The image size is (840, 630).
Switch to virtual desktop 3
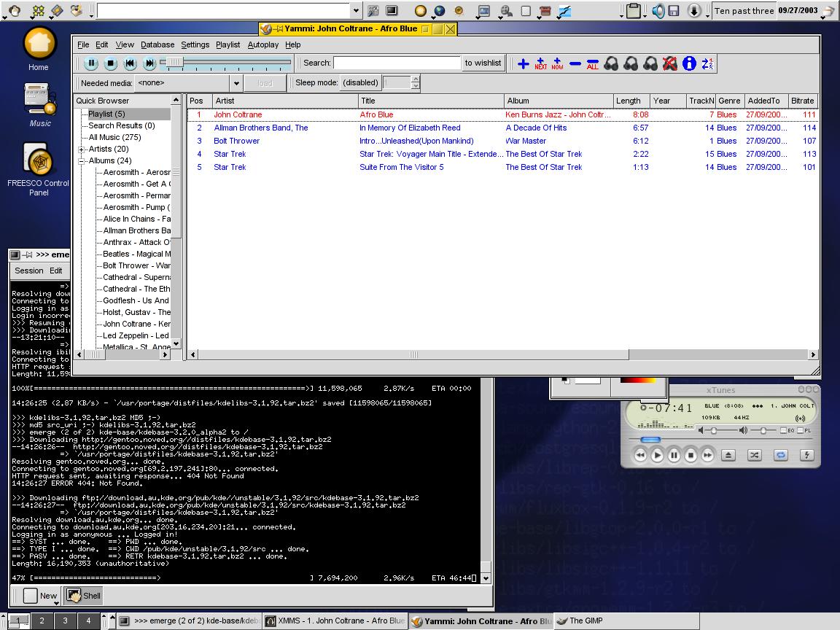coord(66,621)
